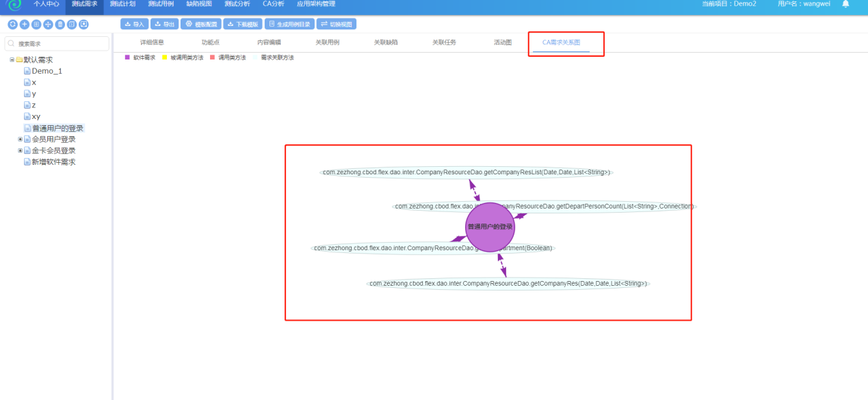This screenshot has width=868, height=400.
Task: Click the Demo_1 document icon in tree
Action: pyautogui.click(x=27, y=71)
